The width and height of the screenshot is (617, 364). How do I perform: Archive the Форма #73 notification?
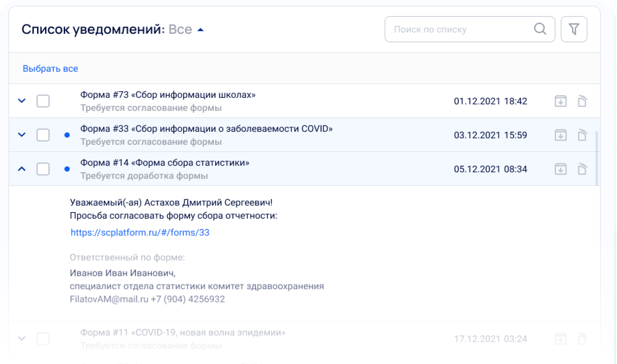[561, 101]
